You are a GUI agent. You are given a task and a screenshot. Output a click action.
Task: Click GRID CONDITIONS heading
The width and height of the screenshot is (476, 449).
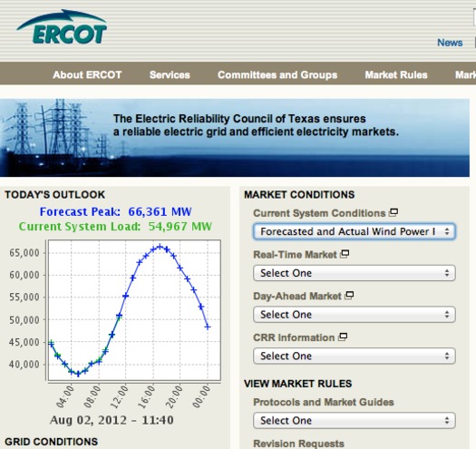[52, 442]
